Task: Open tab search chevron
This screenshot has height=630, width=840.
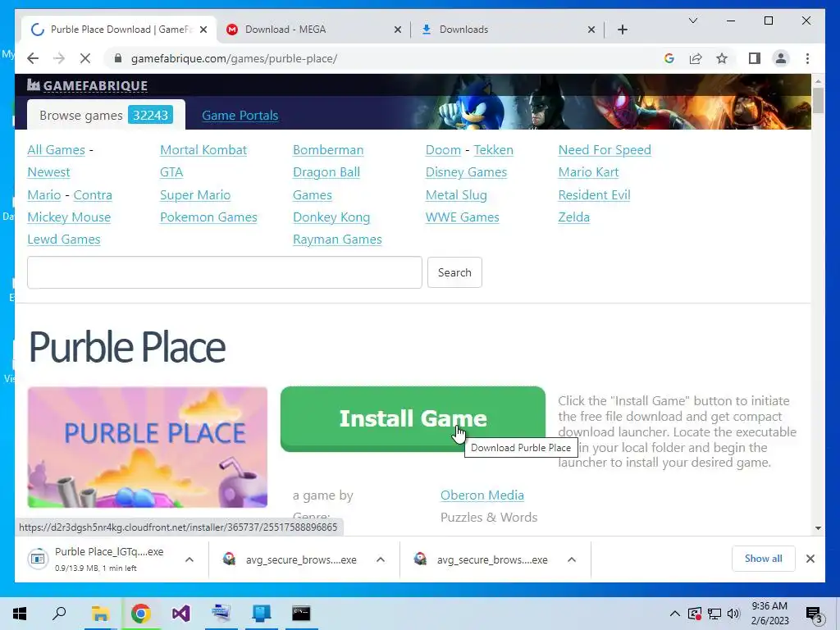Action: click(692, 21)
